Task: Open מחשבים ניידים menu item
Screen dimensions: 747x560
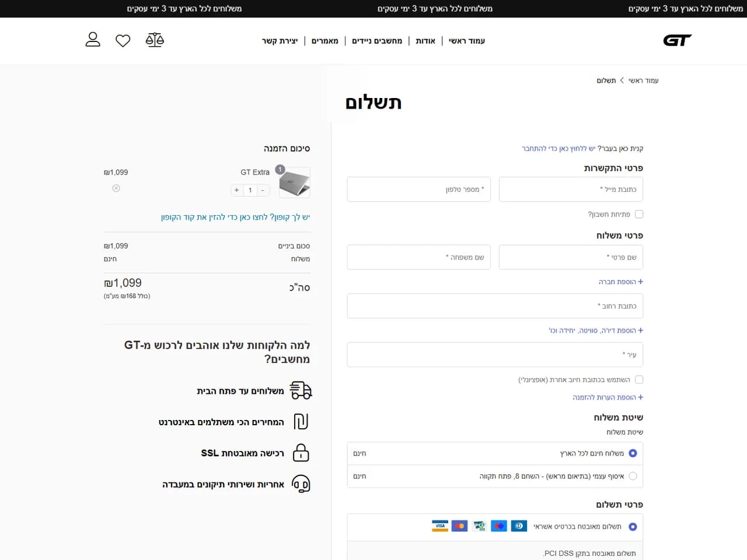Action: click(377, 41)
